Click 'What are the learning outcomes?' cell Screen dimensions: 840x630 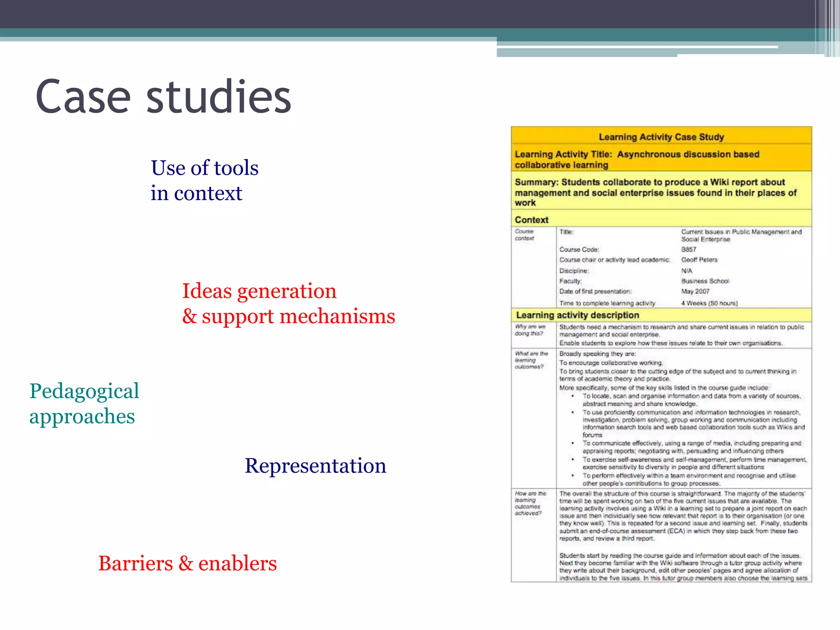(x=532, y=360)
